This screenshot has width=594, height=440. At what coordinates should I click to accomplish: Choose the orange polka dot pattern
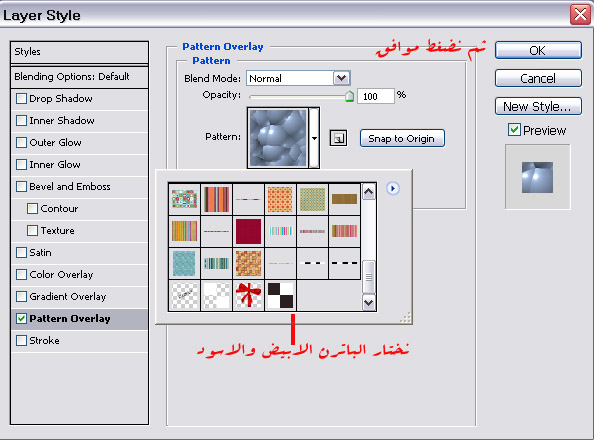(x=280, y=199)
